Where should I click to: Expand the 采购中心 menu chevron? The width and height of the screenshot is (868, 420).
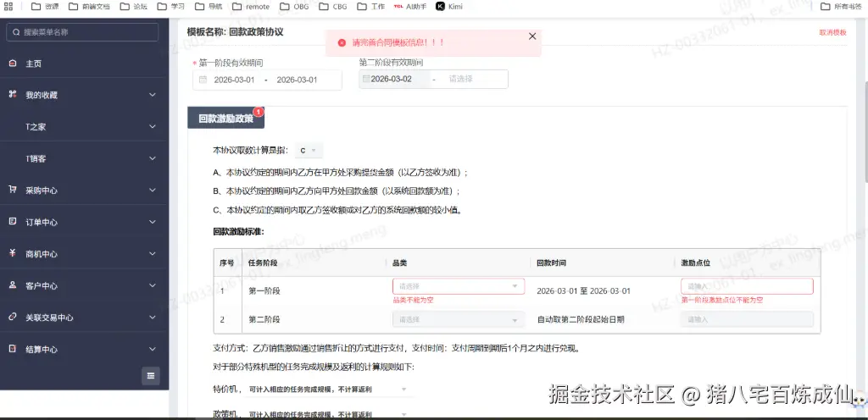pyautogui.click(x=153, y=191)
